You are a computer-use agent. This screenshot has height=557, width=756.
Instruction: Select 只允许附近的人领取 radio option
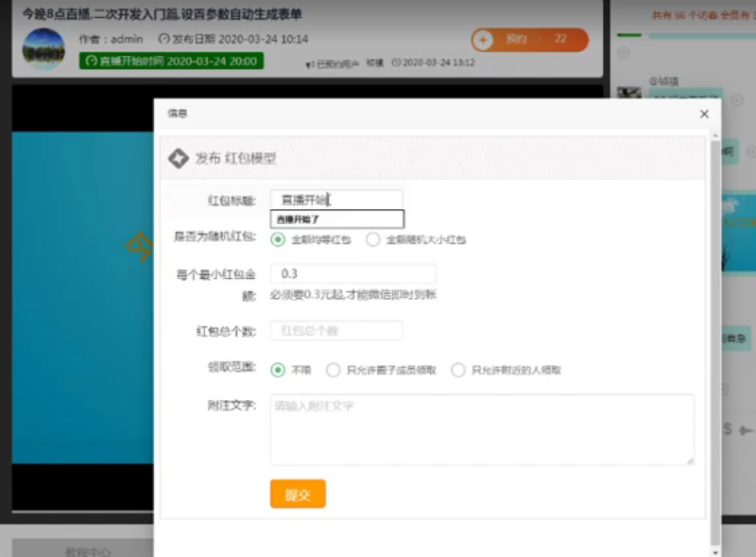(x=458, y=370)
